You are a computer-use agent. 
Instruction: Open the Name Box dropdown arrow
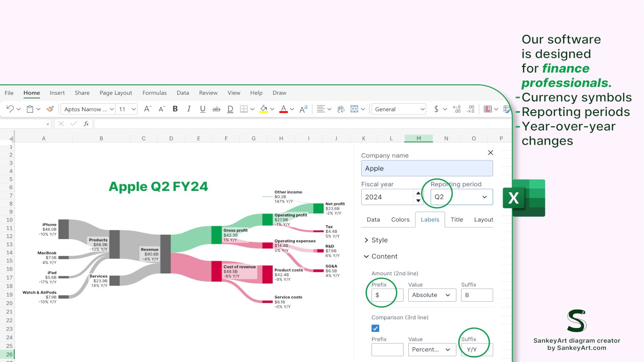tap(48, 124)
